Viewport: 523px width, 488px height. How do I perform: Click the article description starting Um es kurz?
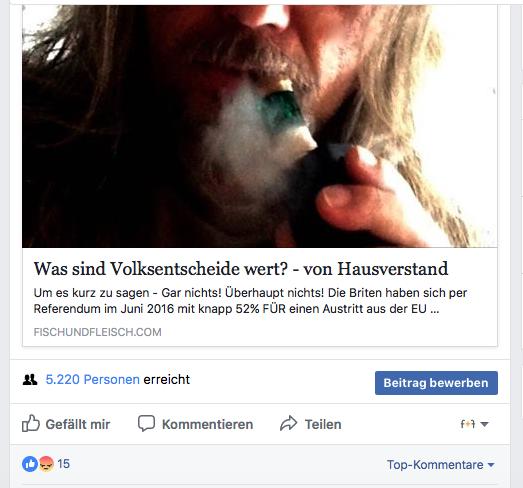coord(250,301)
